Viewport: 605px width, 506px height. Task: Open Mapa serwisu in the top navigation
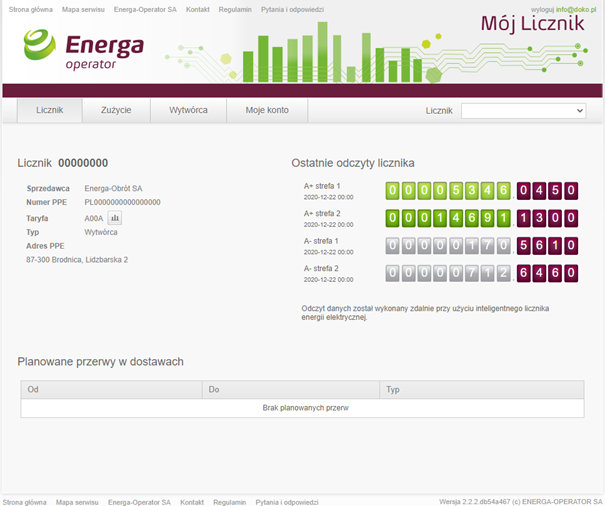click(83, 10)
